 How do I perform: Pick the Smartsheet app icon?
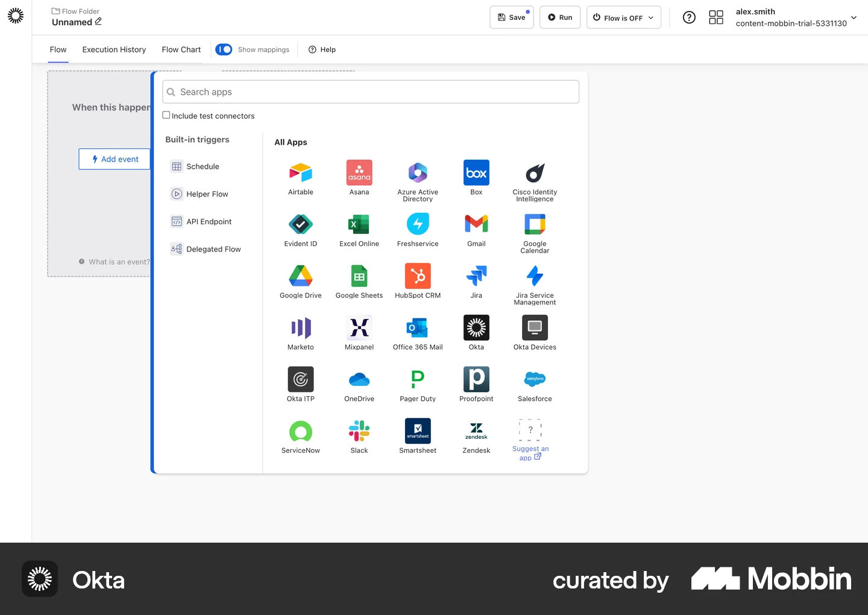point(418,431)
